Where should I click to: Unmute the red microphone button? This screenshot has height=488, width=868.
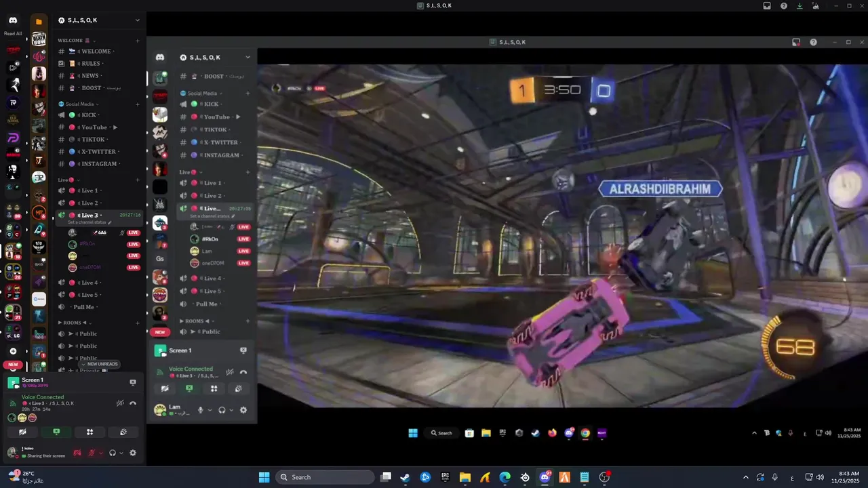click(x=92, y=453)
